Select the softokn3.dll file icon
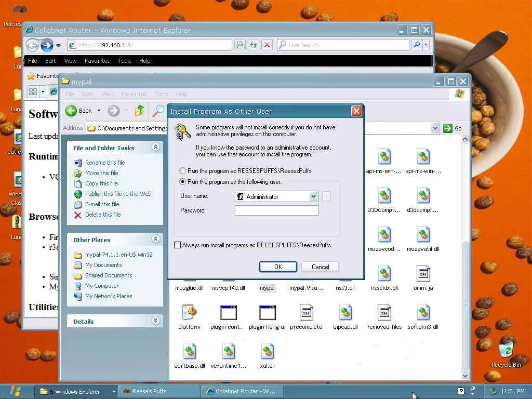 coord(423,312)
